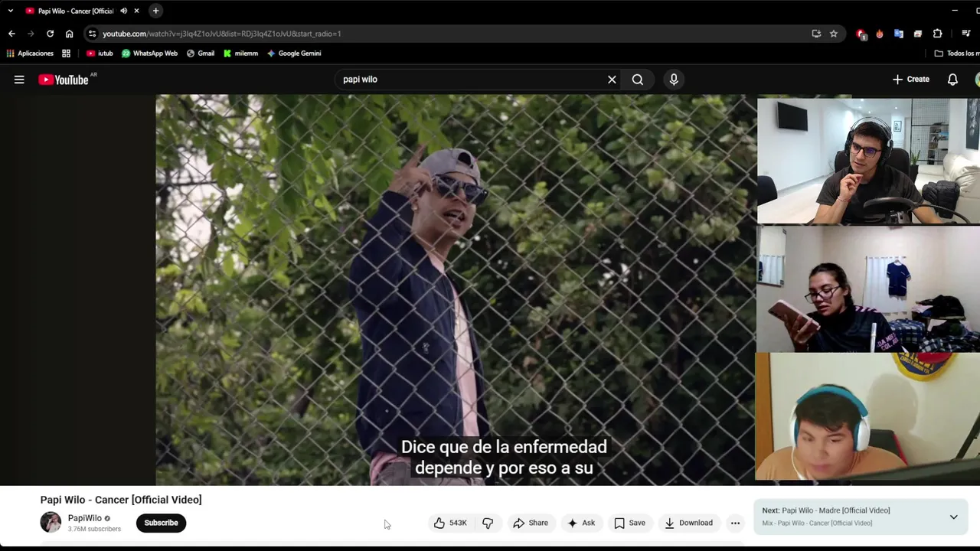Click the Mix - Papi Wilo - Cancer text
The width and height of the screenshot is (980, 551).
pyautogui.click(x=817, y=523)
